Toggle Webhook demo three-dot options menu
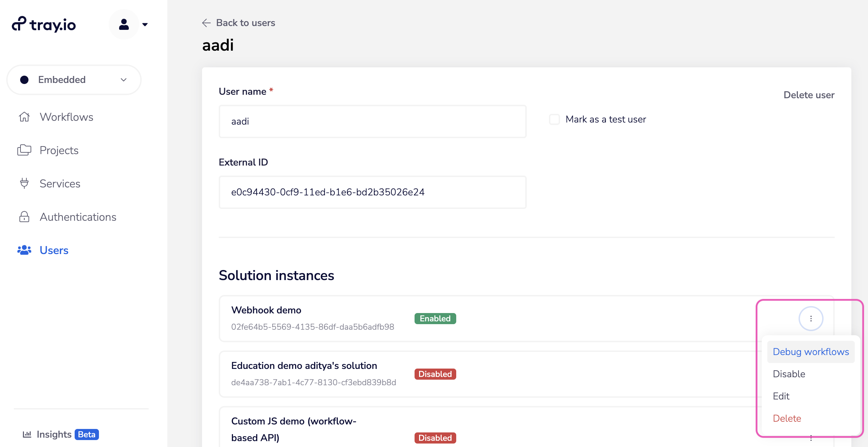 tap(811, 319)
